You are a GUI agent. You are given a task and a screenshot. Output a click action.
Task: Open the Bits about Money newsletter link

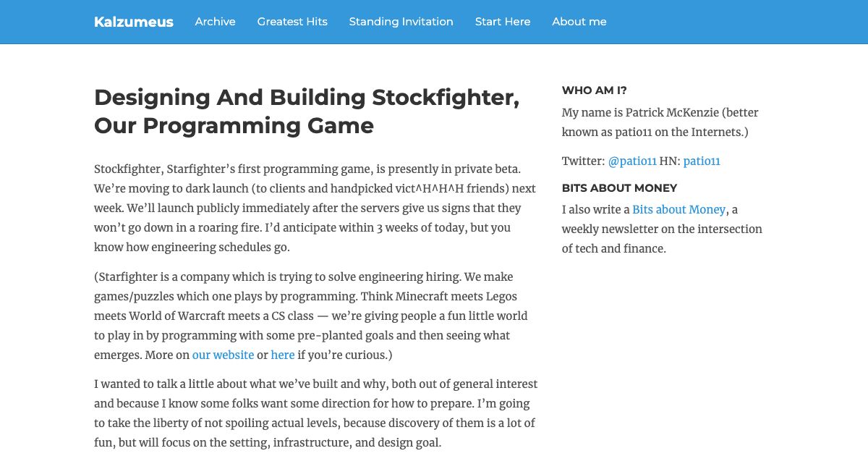coord(678,209)
